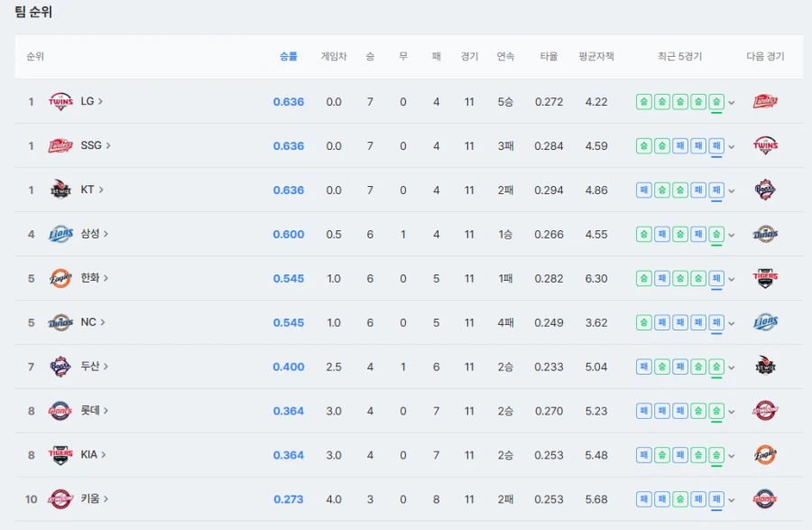This screenshot has width=812, height=530.
Task: Click the Samsung Lions logo beside 삼성
Action: (60, 234)
